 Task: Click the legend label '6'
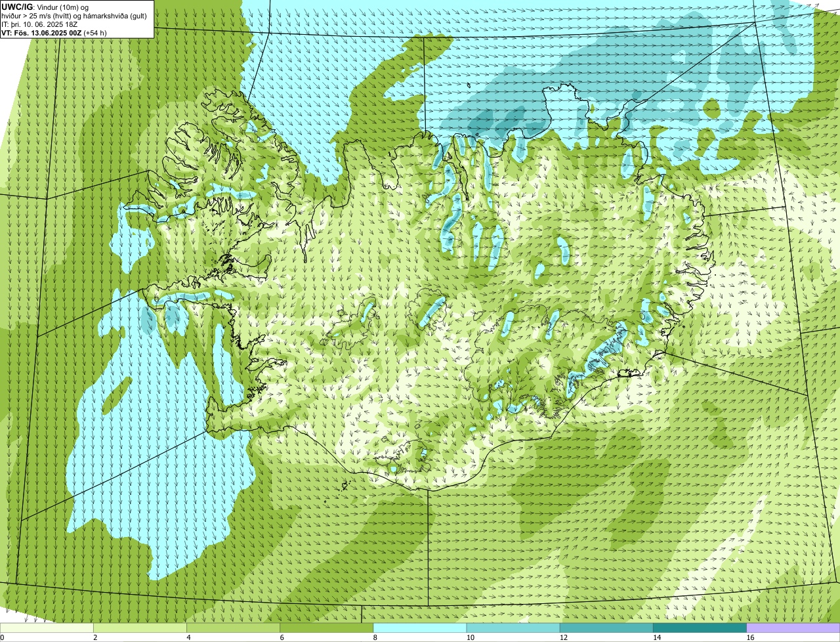[282, 637]
